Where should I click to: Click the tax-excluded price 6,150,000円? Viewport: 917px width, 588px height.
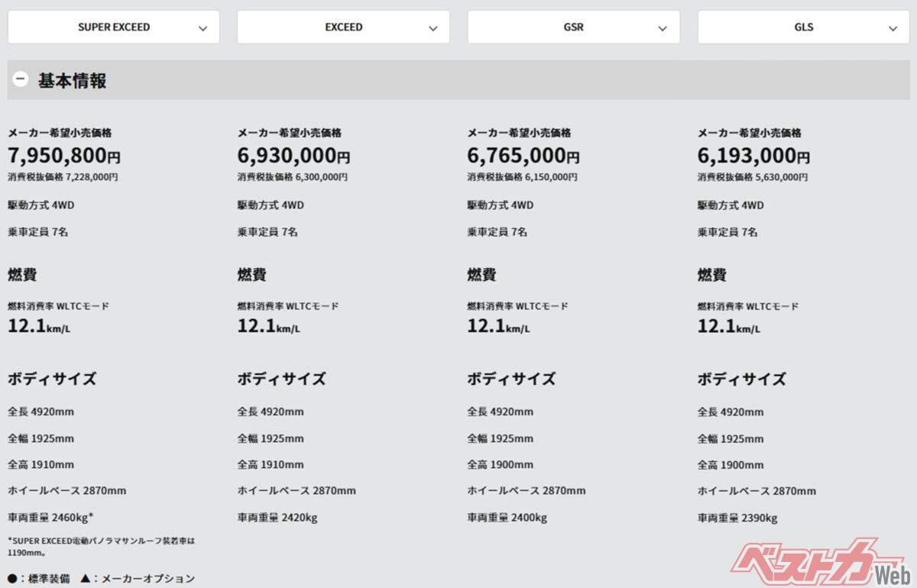tap(523, 177)
